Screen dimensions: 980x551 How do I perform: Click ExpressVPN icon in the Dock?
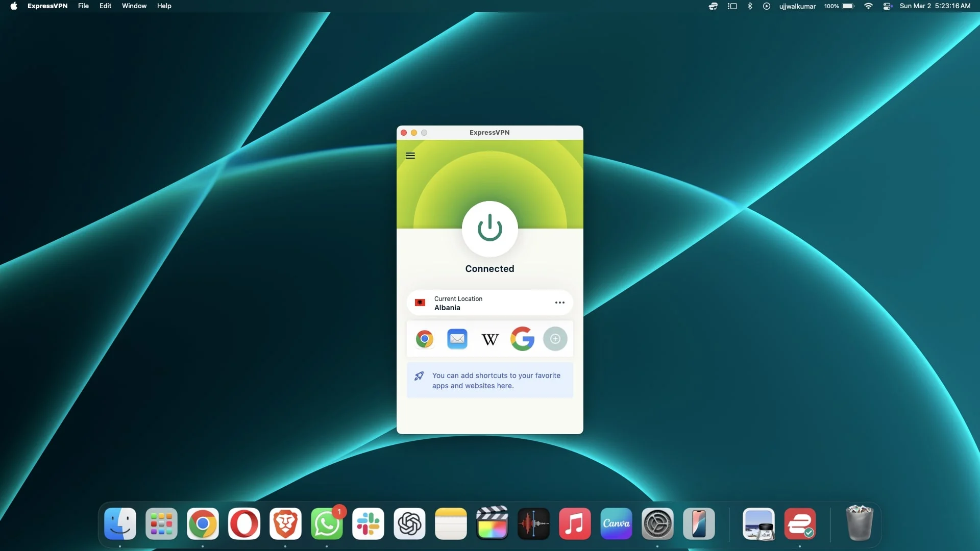click(x=799, y=524)
